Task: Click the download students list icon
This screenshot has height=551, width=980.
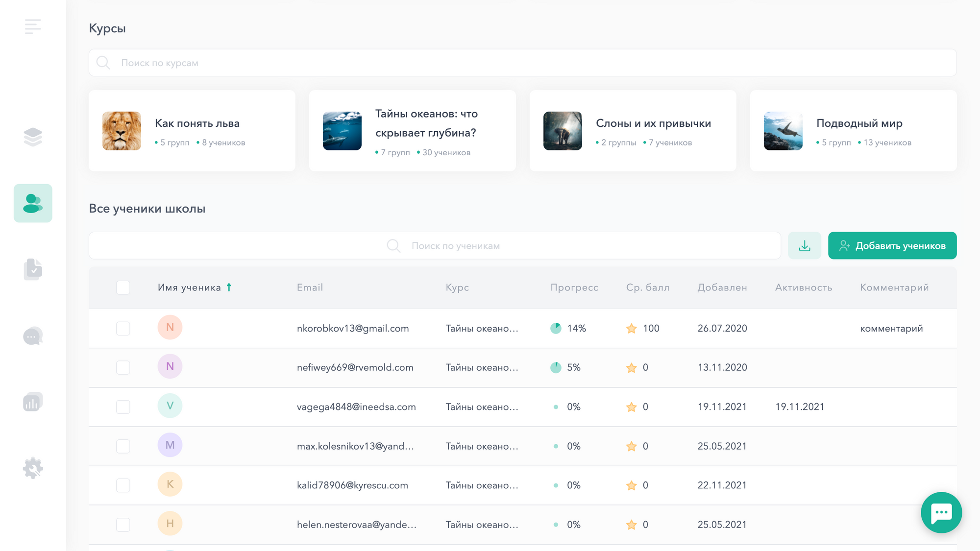Action: pyautogui.click(x=804, y=246)
